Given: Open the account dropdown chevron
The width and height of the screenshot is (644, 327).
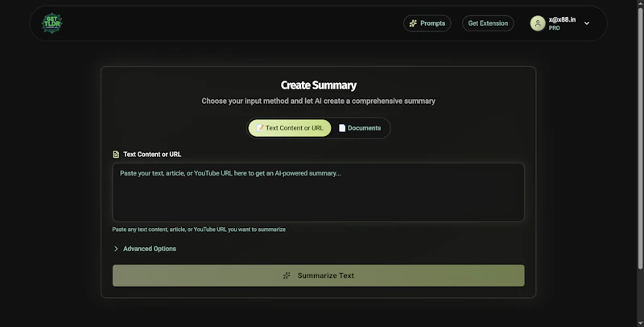Looking at the screenshot, I should point(587,23).
